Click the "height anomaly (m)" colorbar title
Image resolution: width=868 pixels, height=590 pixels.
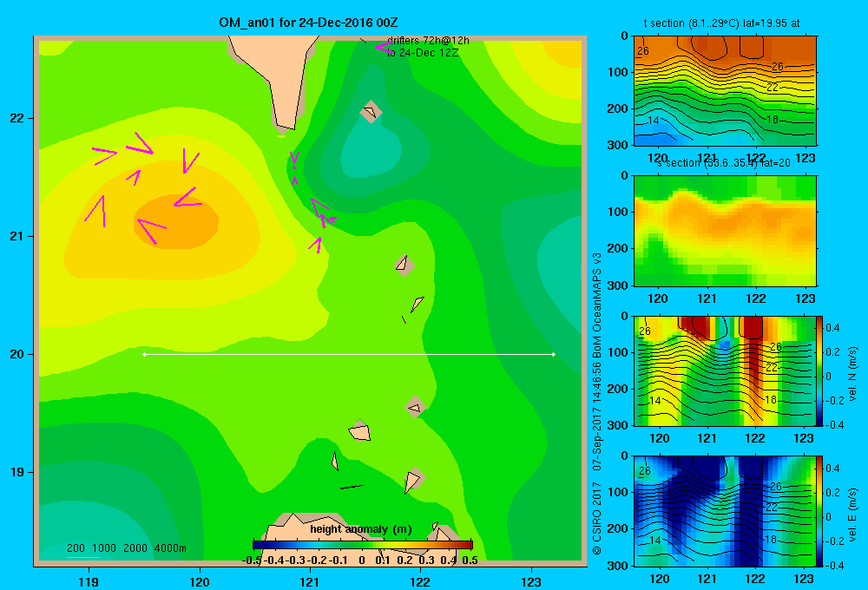pos(361,529)
